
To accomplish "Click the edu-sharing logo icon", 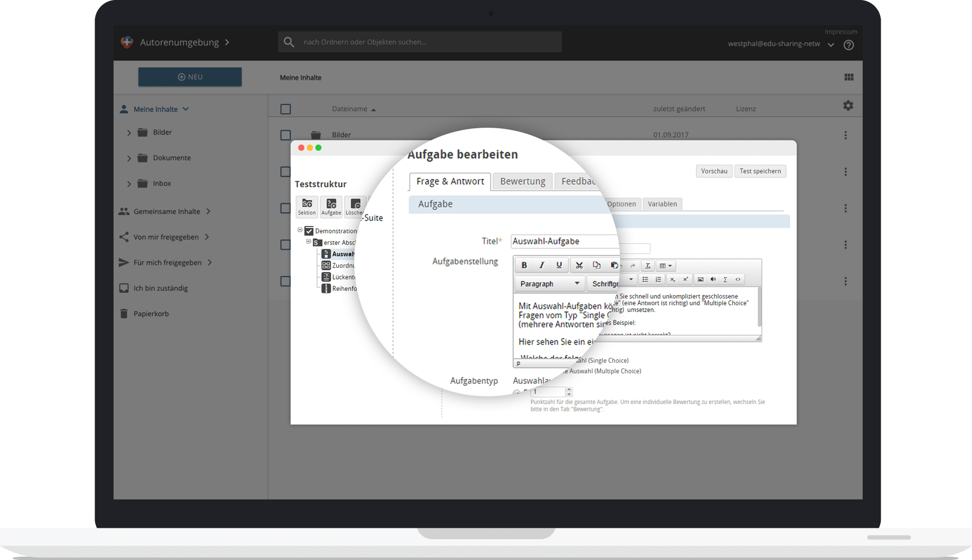I will click(127, 42).
